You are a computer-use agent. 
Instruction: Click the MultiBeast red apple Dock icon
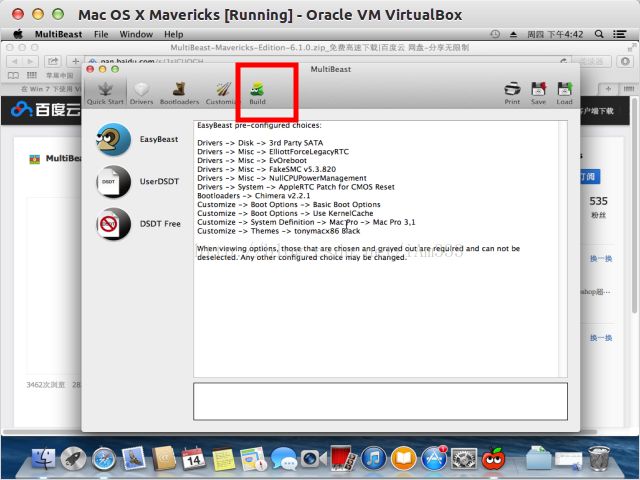[494, 458]
